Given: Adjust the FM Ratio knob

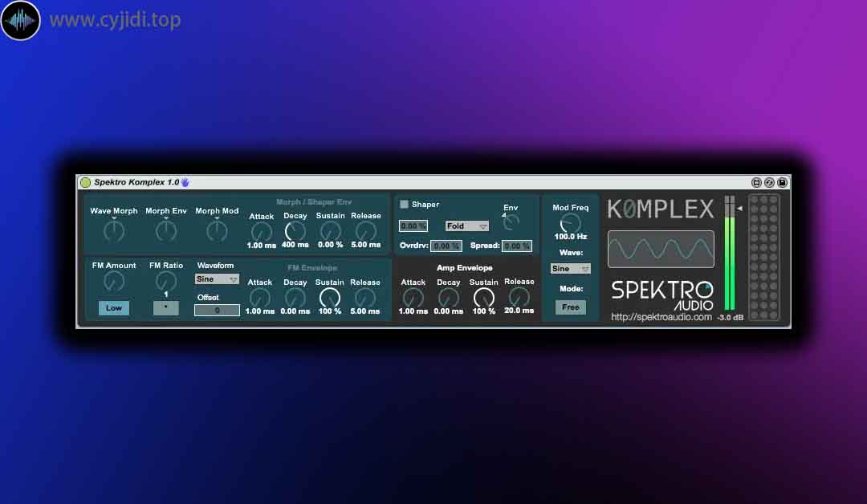Looking at the screenshot, I should [166, 281].
